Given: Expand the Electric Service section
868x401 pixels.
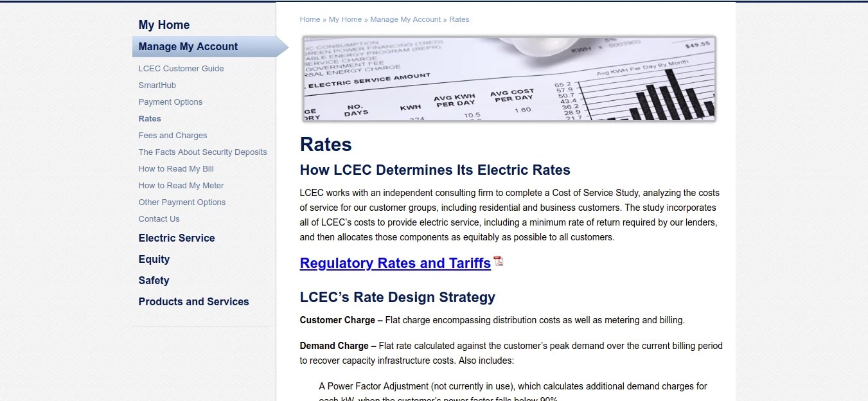Looking at the screenshot, I should (177, 238).
